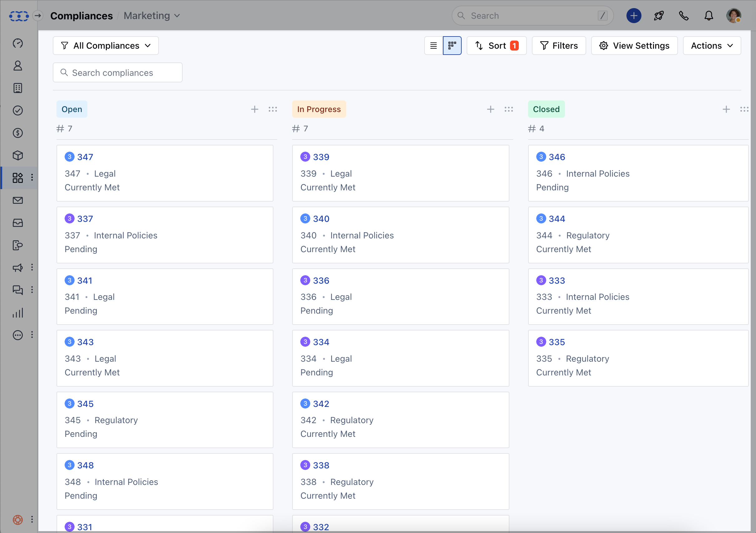Open the Filters panel

pyautogui.click(x=559, y=46)
